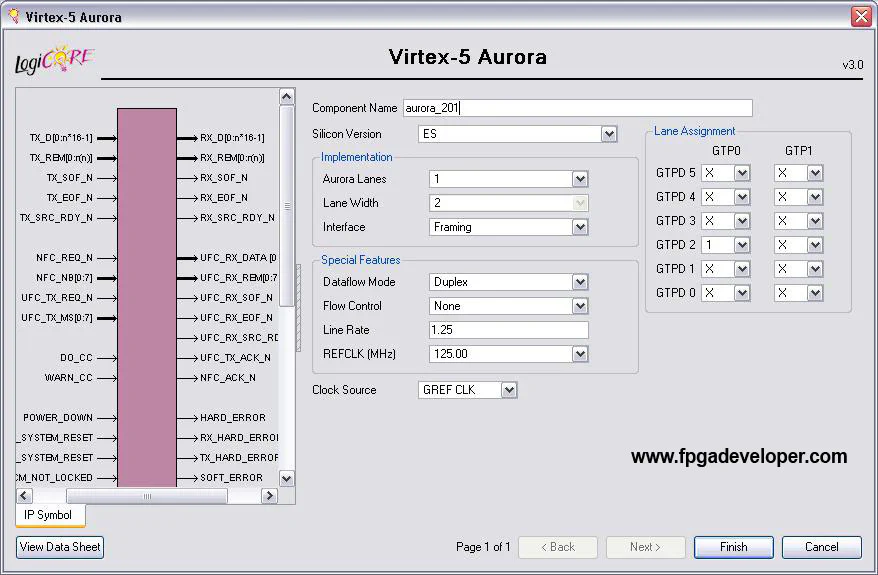
Task: Open the REFCLK (MHz) dropdown
Action: click(x=580, y=354)
